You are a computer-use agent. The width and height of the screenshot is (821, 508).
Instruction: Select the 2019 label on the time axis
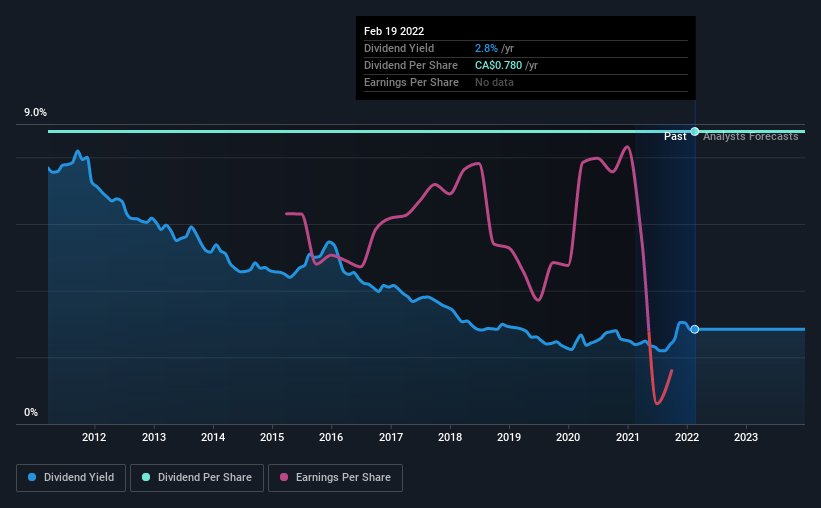508,437
